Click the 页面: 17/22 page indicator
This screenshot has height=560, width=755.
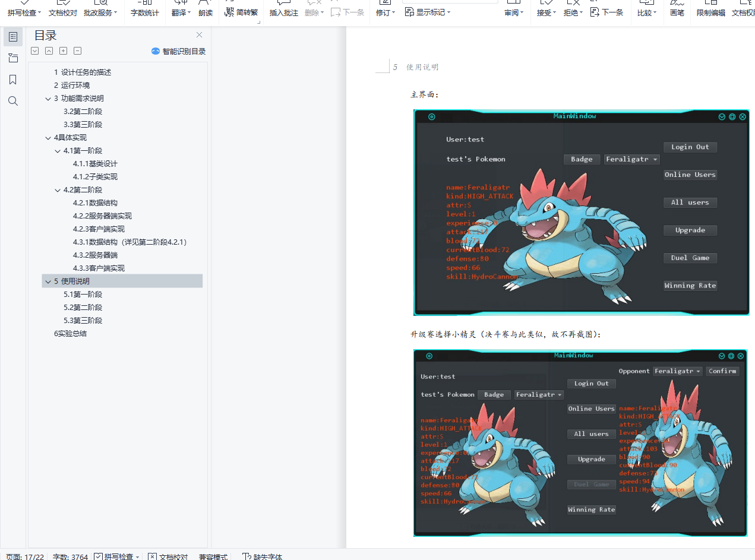tap(25, 557)
